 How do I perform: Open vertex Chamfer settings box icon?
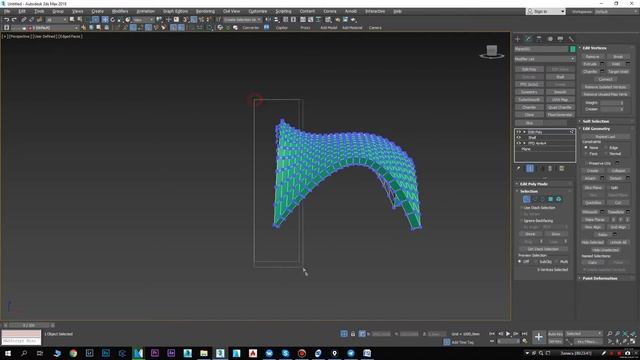[602, 71]
